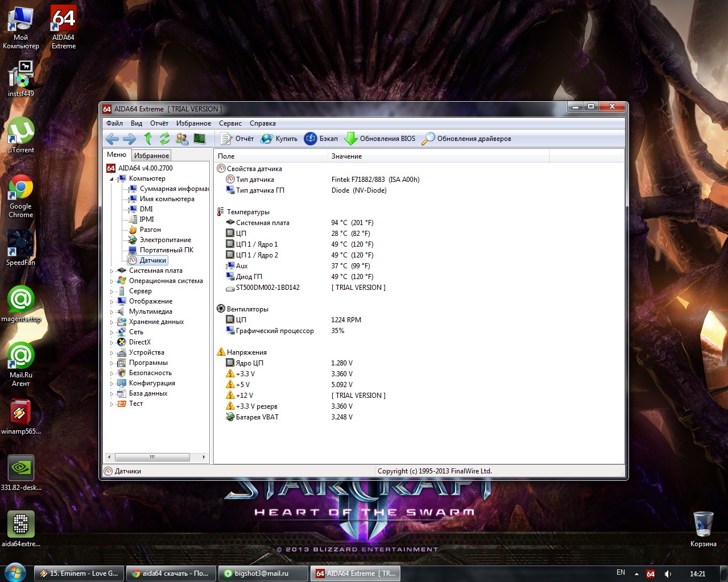The height and width of the screenshot is (582, 728).
Task: Open the Корзина recycle bin icon
Action: click(704, 529)
